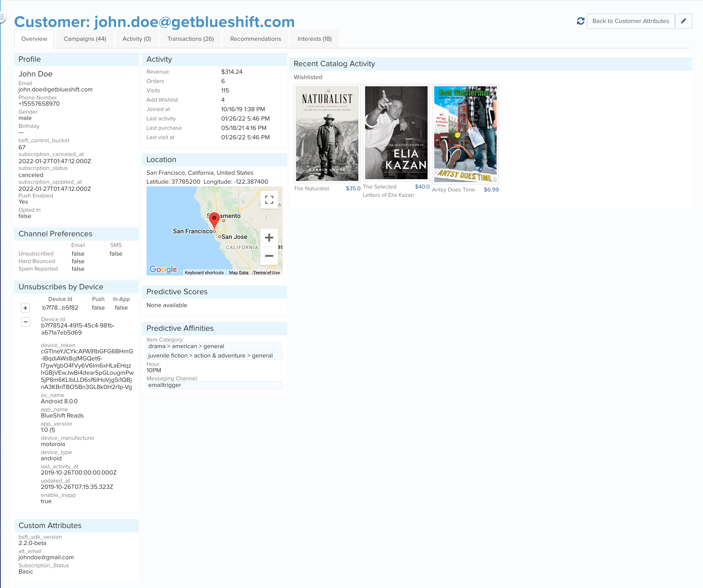Click the Push Enabled value Yes
This screenshot has width=703, height=588.
point(23,202)
